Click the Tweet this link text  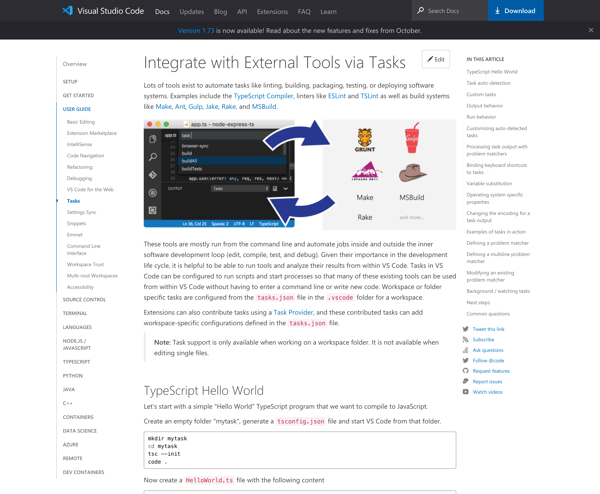click(x=488, y=329)
